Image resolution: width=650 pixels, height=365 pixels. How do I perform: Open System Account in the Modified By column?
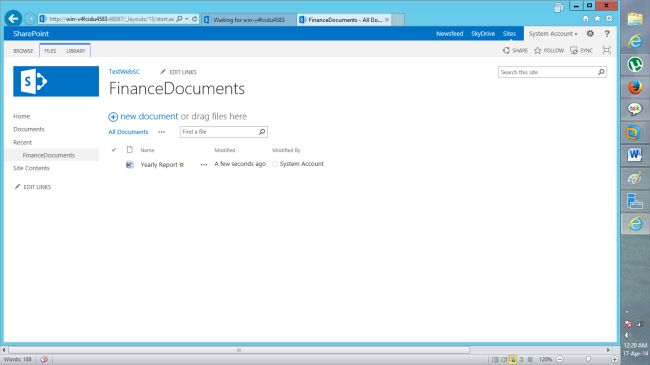pos(301,164)
